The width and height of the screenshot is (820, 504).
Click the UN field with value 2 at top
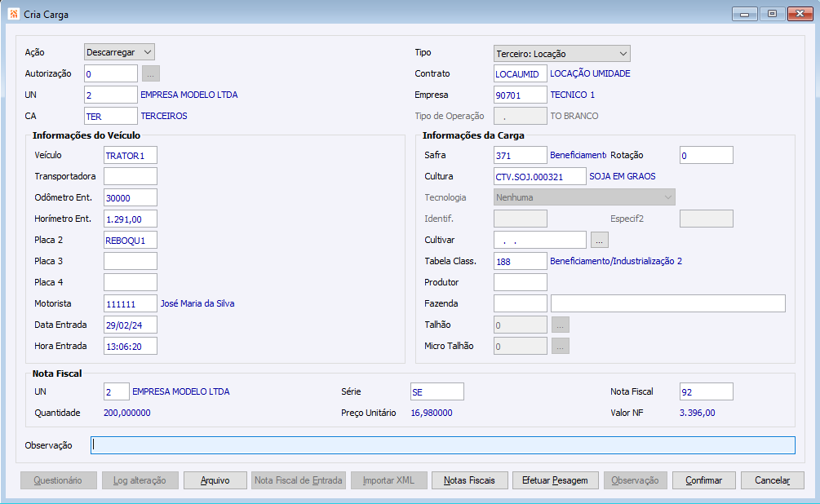pyautogui.click(x=111, y=95)
